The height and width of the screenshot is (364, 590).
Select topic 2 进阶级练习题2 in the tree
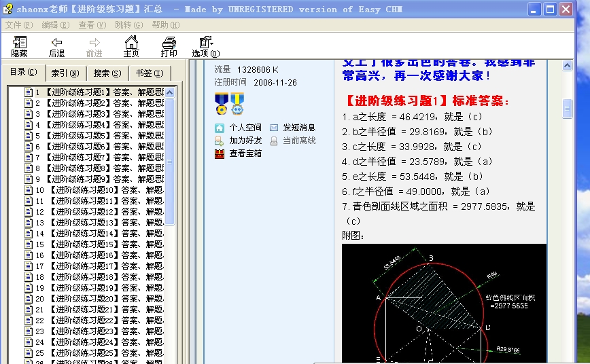(x=99, y=103)
